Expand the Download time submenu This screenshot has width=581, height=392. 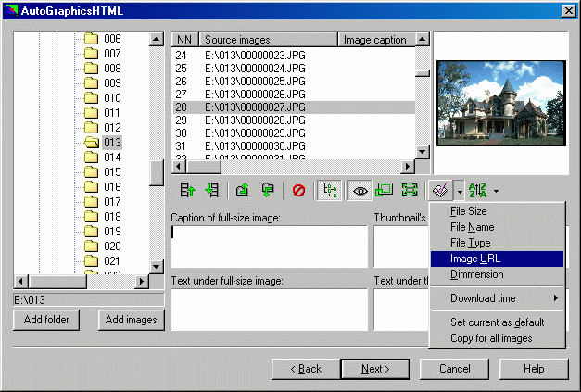tap(497, 298)
